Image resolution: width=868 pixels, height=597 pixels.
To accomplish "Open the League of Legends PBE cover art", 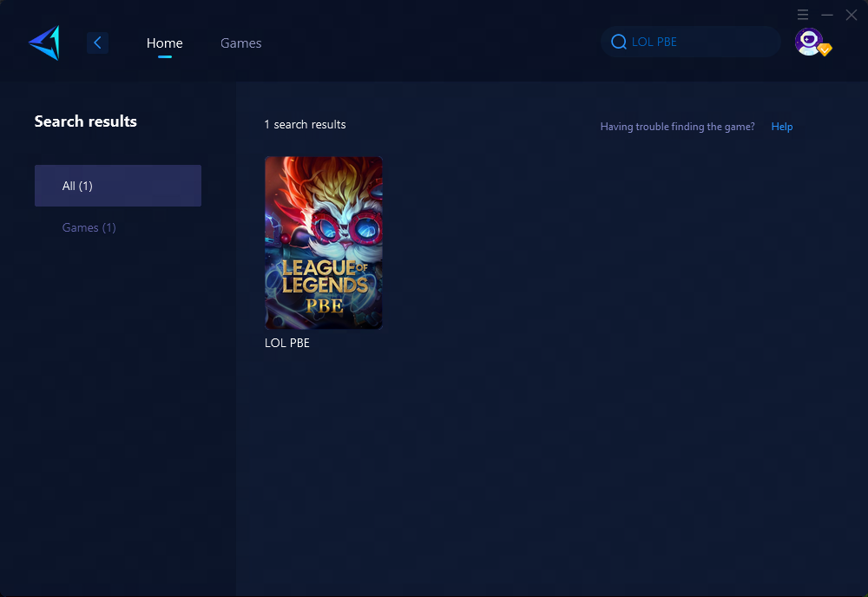I will (324, 243).
